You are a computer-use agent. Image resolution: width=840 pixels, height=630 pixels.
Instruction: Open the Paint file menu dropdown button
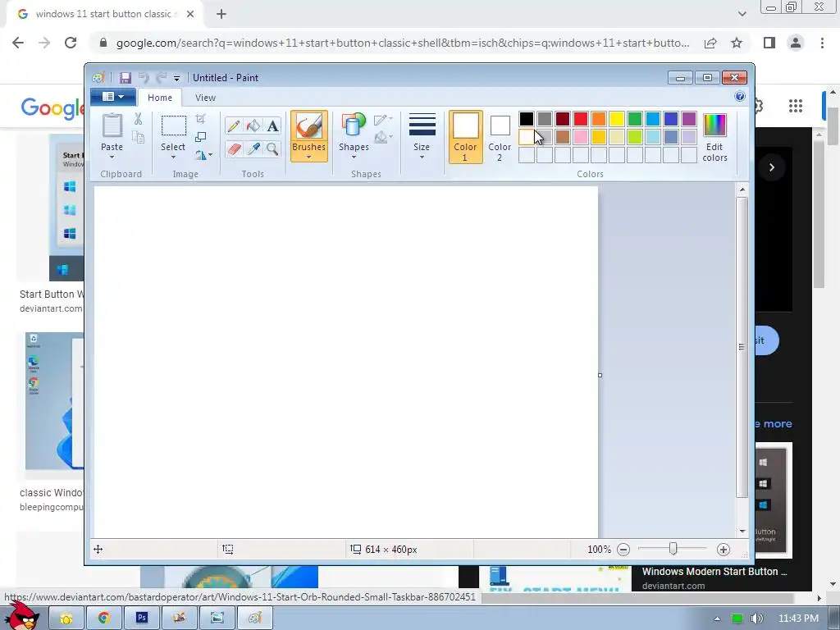113,97
